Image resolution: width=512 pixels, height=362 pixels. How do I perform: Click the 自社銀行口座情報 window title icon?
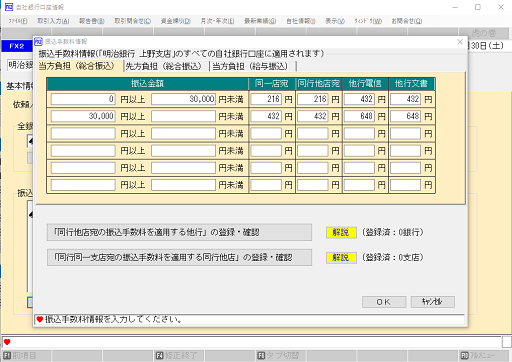[x=9, y=7]
